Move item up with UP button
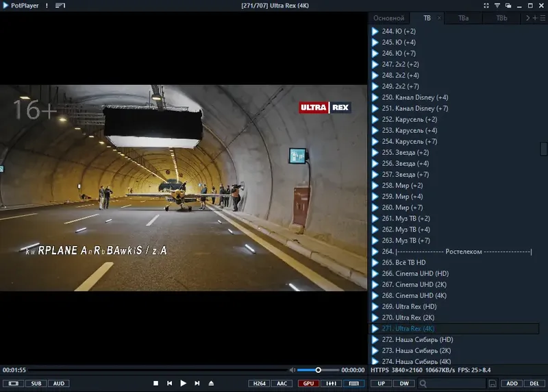The height and width of the screenshot is (392, 548). point(382,384)
